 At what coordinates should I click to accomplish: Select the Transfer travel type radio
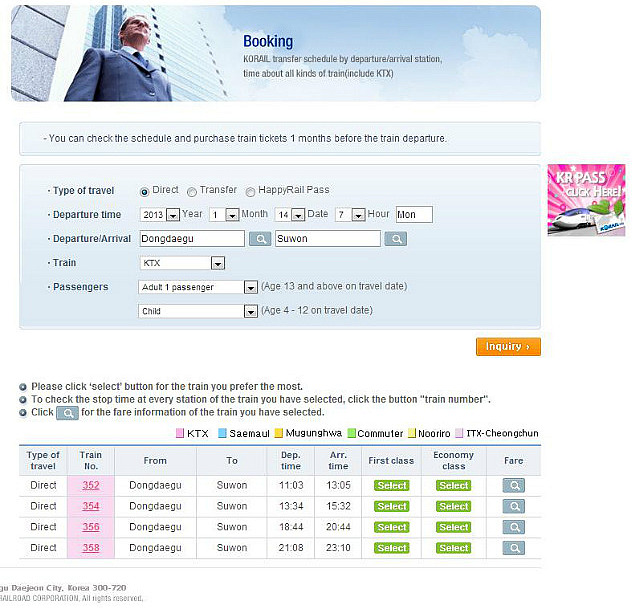click(x=192, y=191)
